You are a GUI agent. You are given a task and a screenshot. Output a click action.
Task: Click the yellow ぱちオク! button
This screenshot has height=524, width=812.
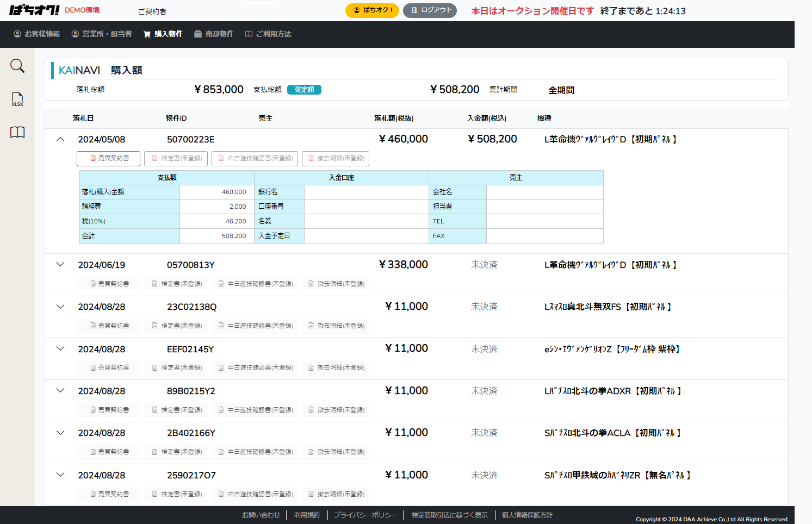(x=372, y=10)
